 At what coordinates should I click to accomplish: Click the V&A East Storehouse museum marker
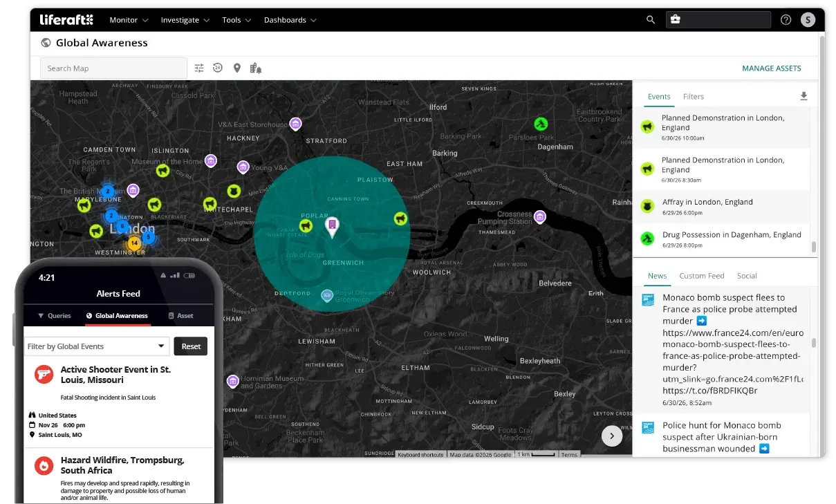point(295,124)
